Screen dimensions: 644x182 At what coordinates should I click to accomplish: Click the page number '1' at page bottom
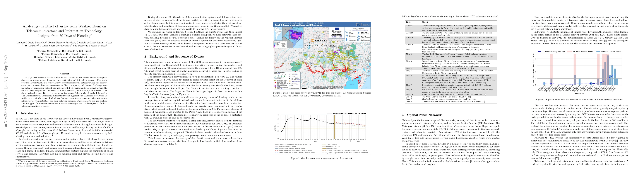(x=64, y=172)
